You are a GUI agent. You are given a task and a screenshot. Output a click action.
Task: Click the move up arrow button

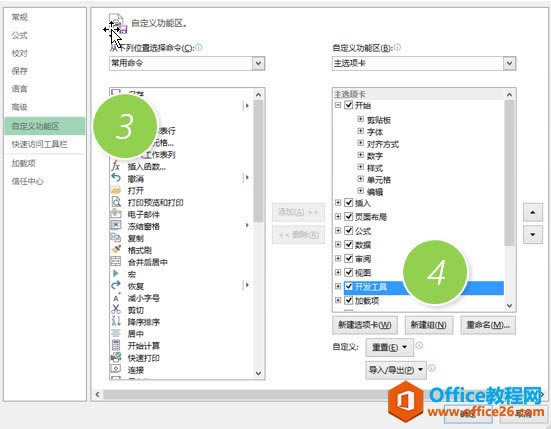click(533, 212)
